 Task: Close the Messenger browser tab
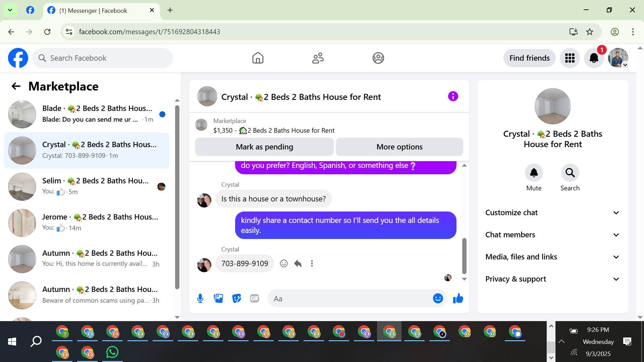[x=152, y=10]
